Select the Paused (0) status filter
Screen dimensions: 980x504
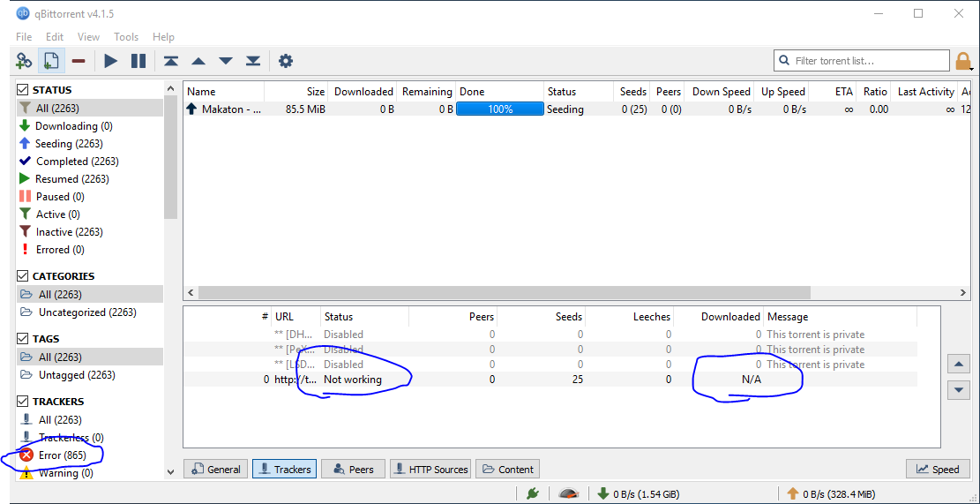[x=60, y=196]
